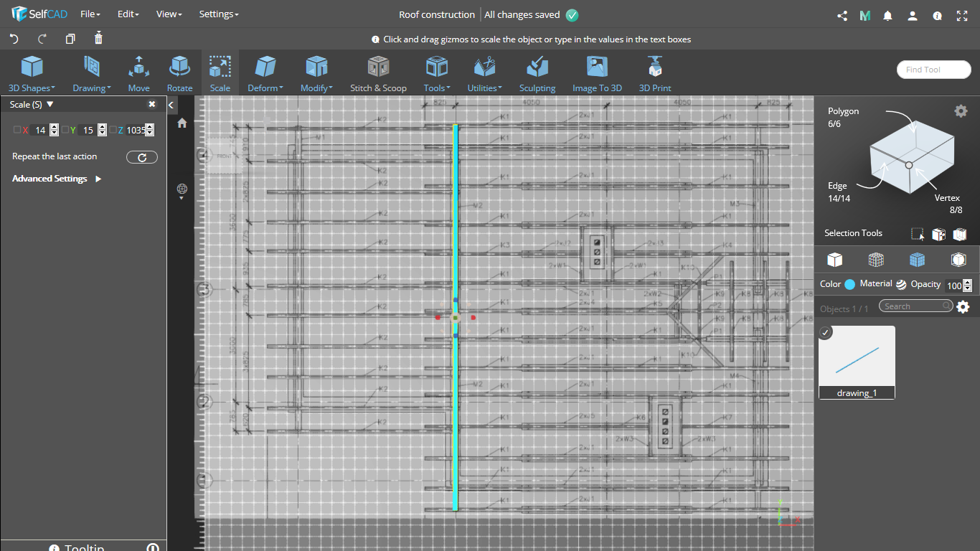This screenshot has height=551, width=980.
Task: Switch to solid view mode
Action: click(x=834, y=259)
